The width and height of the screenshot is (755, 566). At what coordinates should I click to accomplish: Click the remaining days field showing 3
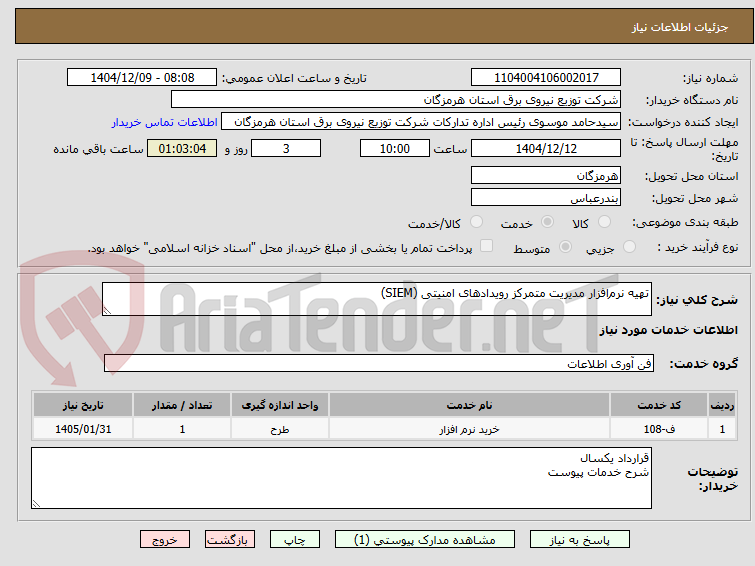click(x=286, y=148)
